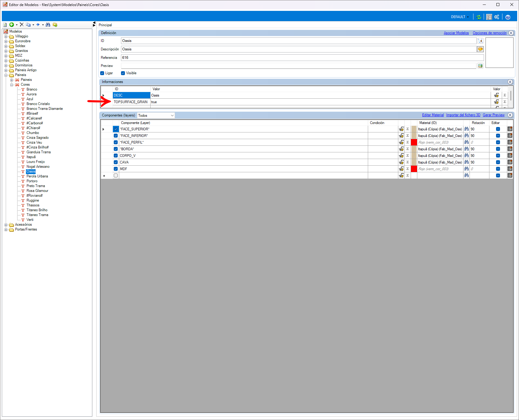The image size is (519, 420).
Task: Click sigma icon in TOPSURFACE_GRAIN row
Action: tap(505, 102)
